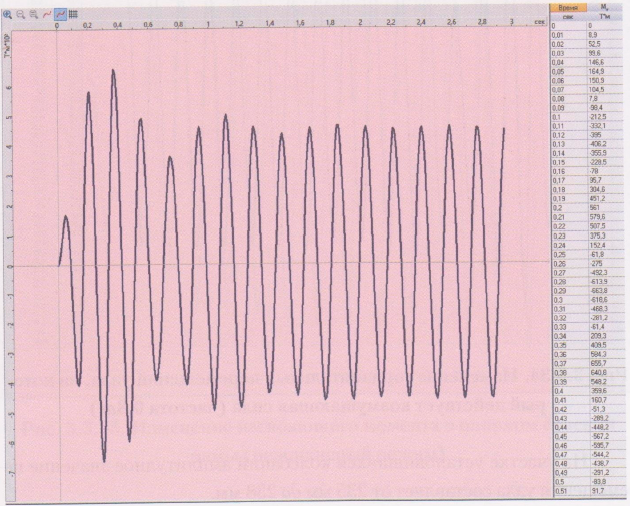This screenshot has height=506, width=630.
Task: Select the value cell '146,6'
Action: point(605,62)
